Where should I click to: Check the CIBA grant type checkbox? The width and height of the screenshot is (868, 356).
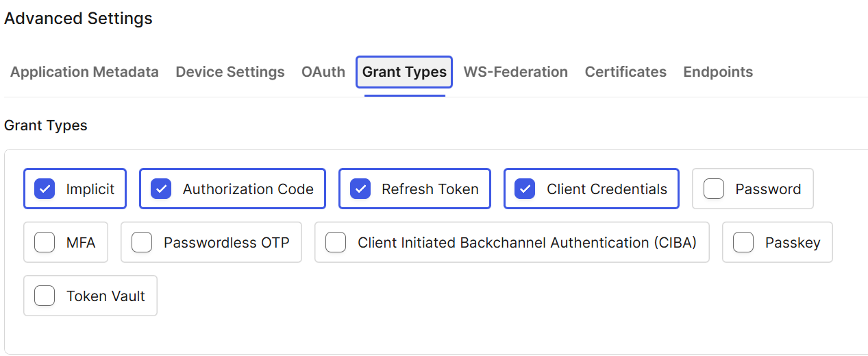[336, 242]
